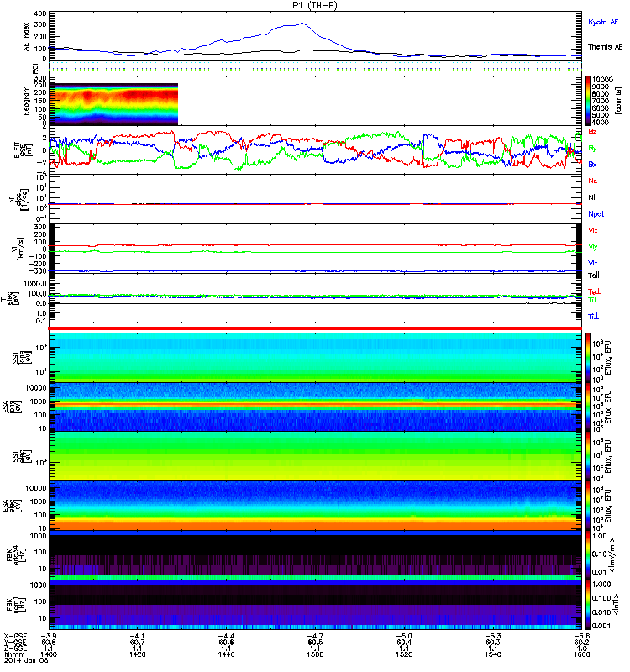This screenshot has height=672, width=630.
Task: Click the 1420 time tick label
Action: [137, 654]
